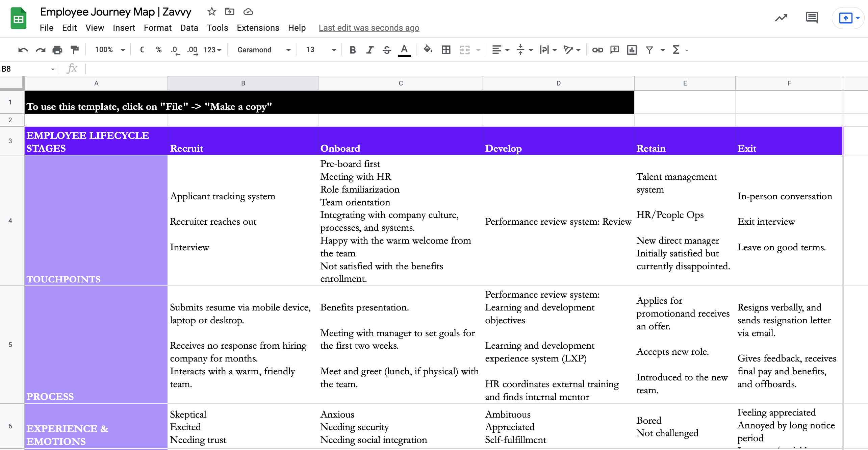Open the Format menu

pos(157,28)
